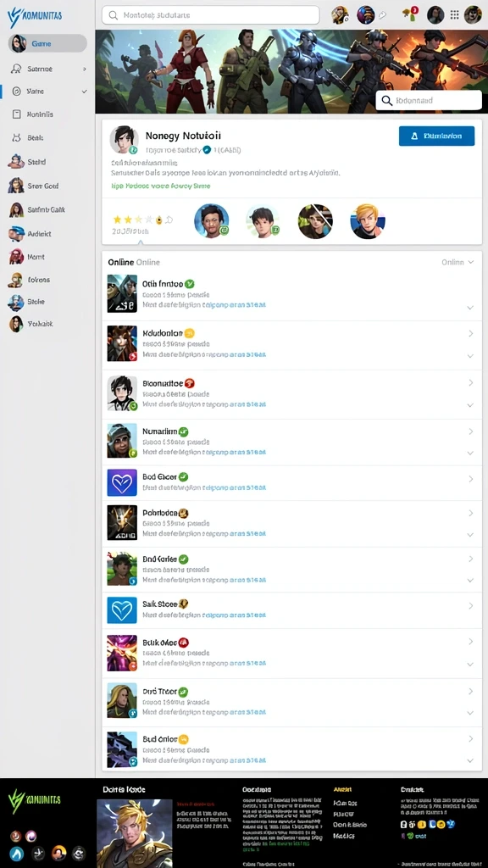Open the Beals item in the sidebar
This screenshot has width=488, height=868.
pos(35,137)
